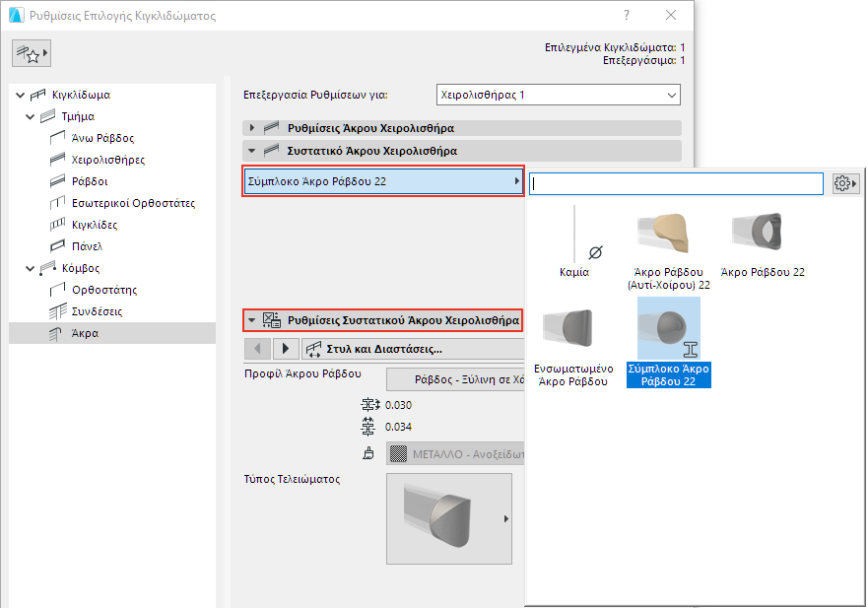Select Κιγκλίδωμα in the tree

click(x=81, y=95)
